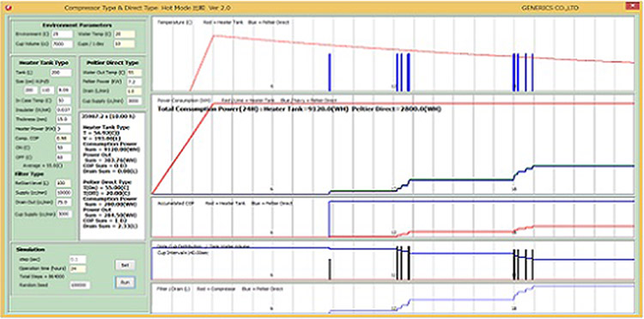The image size is (644, 319).
Task: Select the Water Temp (C) field
Action: click(124, 34)
